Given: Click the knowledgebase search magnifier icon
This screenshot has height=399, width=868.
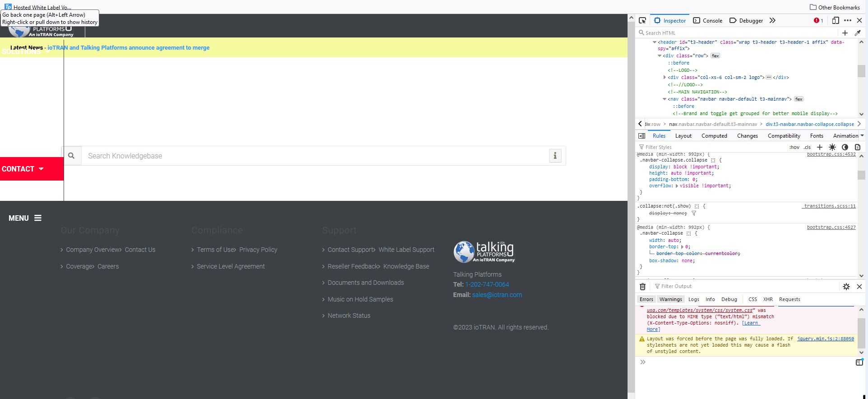Looking at the screenshot, I should [x=71, y=156].
